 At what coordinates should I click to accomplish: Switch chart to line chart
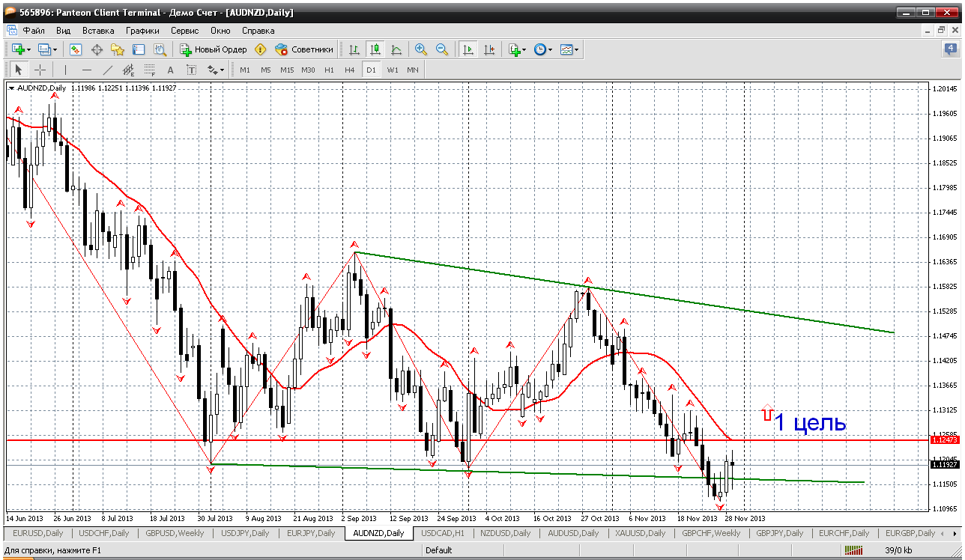click(x=396, y=49)
